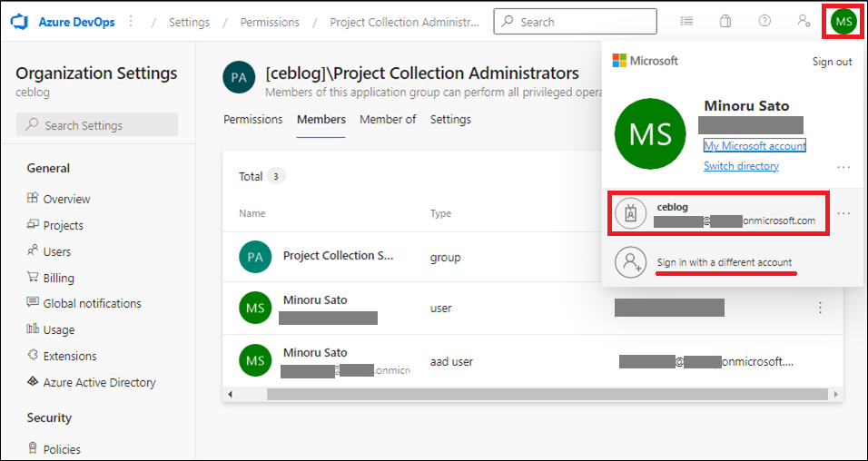Select the ceblog account entry
The image size is (868, 461).
[x=718, y=213]
